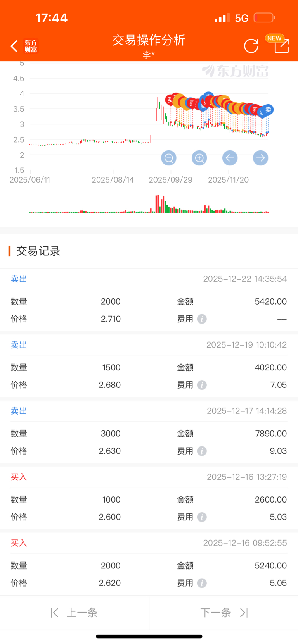Screen dimensions: 298x644
Task: Tap fee info icon for 2025-12-22 trade
Action: [202, 319]
